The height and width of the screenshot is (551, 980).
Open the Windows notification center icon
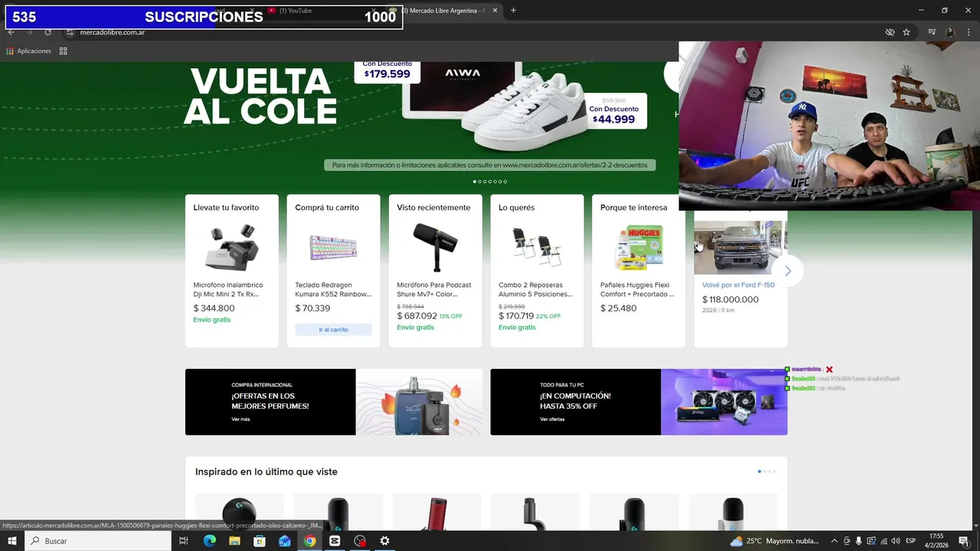click(x=964, y=541)
